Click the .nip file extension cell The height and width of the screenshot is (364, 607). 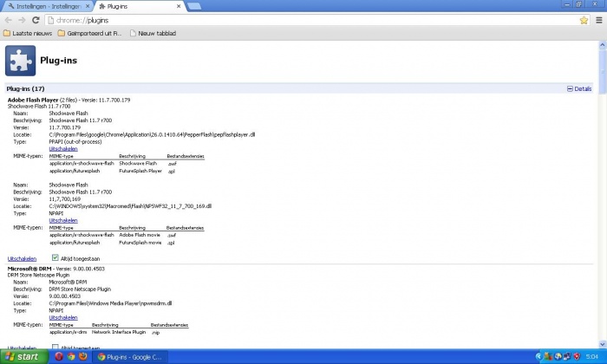pyautogui.click(x=155, y=332)
